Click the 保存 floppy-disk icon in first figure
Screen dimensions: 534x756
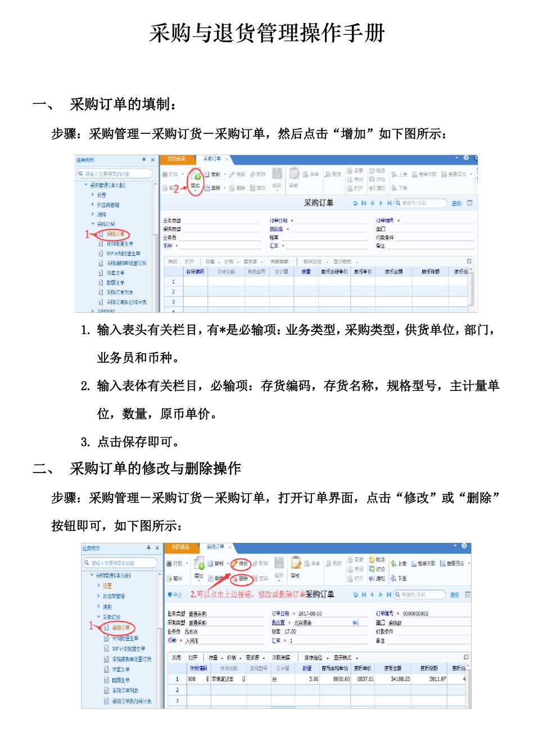click(277, 173)
